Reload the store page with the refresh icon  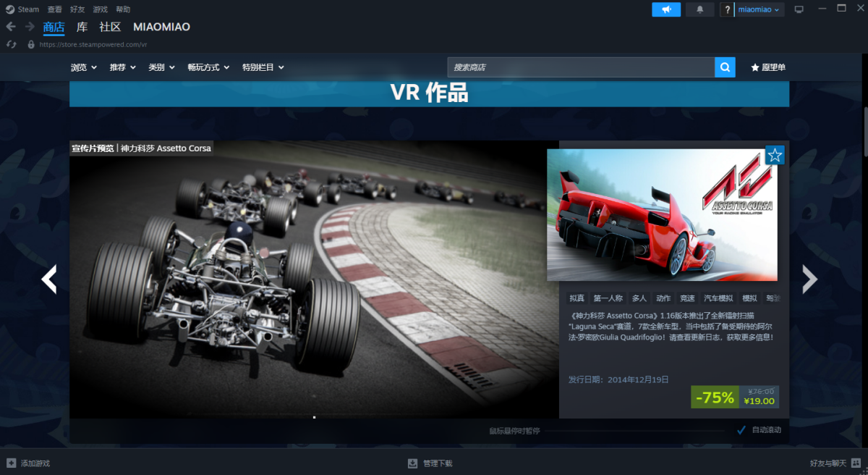pos(11,44)
